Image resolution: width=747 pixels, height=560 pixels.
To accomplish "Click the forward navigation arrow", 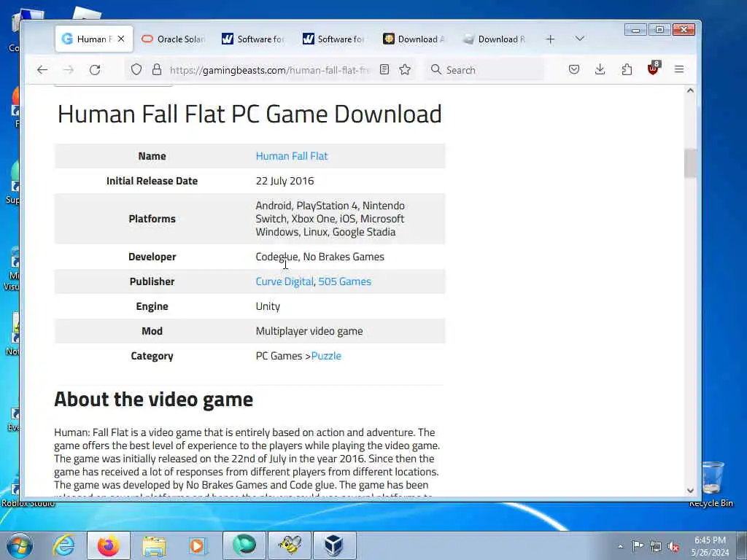I will click(69, 70).
